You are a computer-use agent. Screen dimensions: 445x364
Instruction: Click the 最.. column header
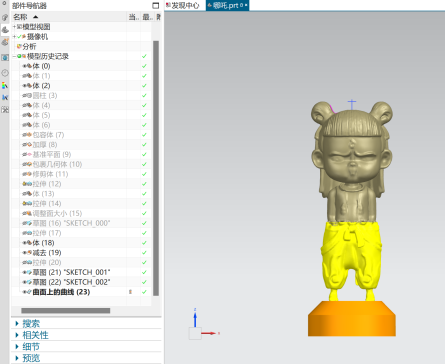147,17
